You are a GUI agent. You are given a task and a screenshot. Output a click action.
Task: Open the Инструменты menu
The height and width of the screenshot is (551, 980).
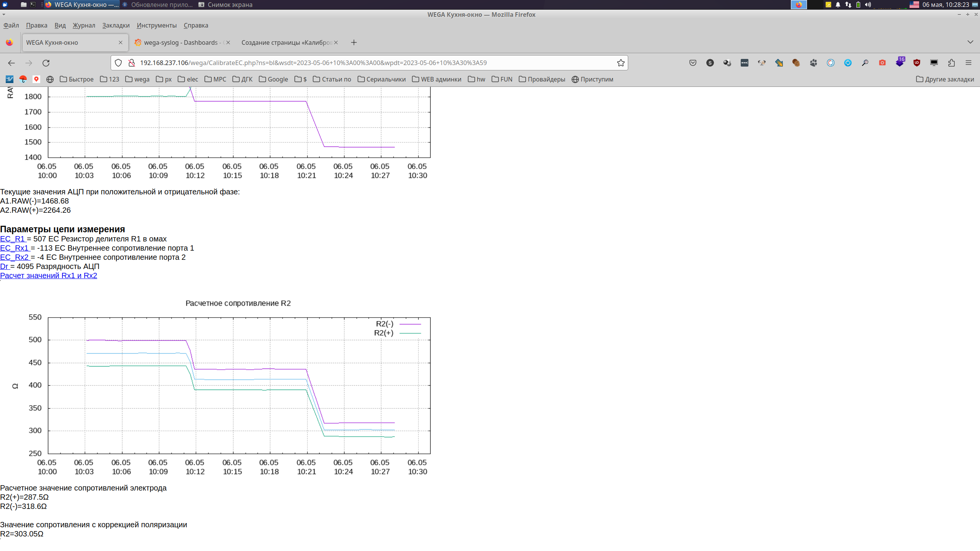click(156, 25)
